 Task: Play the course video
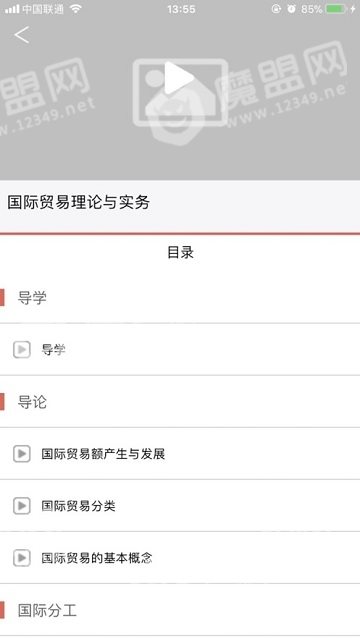pyautogui.click(x=179, y=78)
